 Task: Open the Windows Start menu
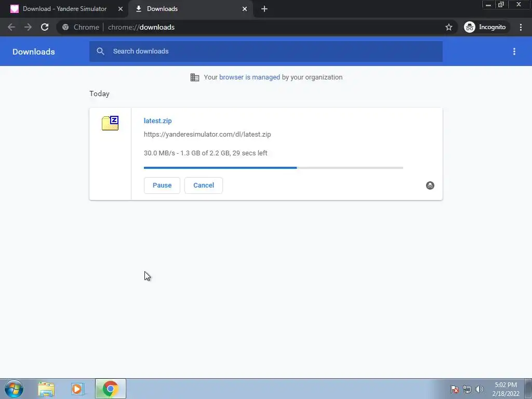pos(14,389)
